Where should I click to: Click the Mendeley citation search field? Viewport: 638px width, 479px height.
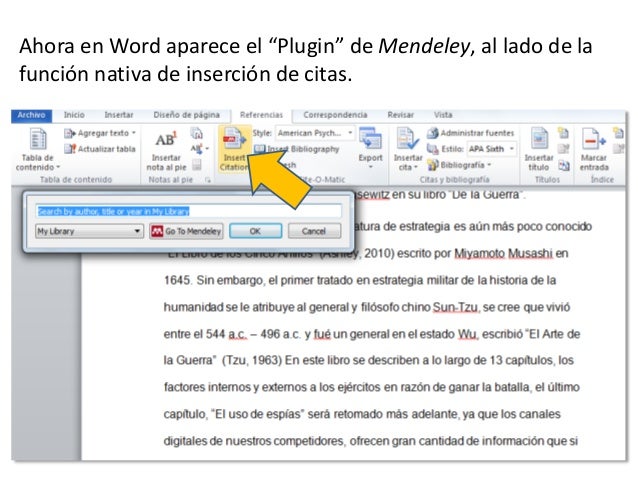[x=188, y=211]
